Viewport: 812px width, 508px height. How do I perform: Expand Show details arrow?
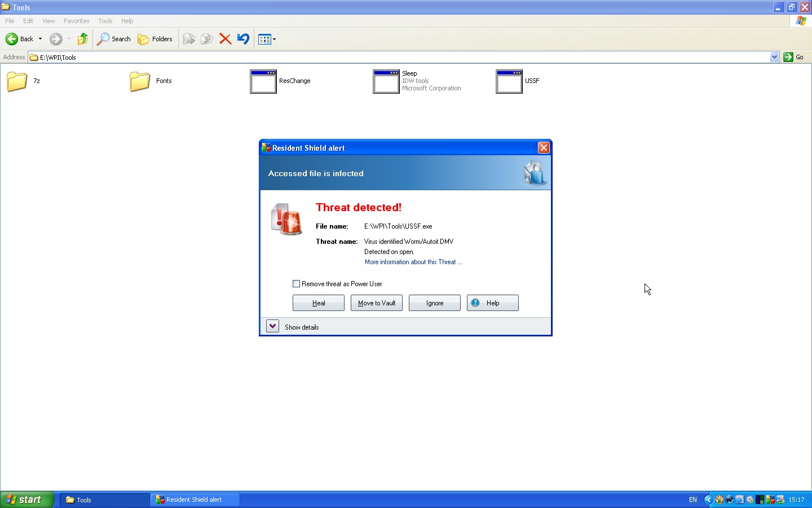point(272,326)
